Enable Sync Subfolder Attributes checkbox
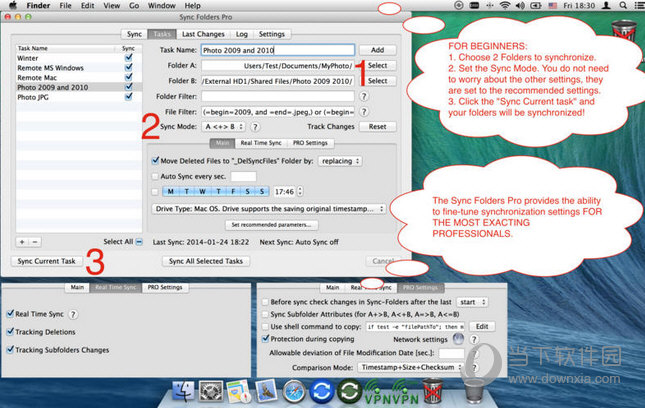 [265, 314]
